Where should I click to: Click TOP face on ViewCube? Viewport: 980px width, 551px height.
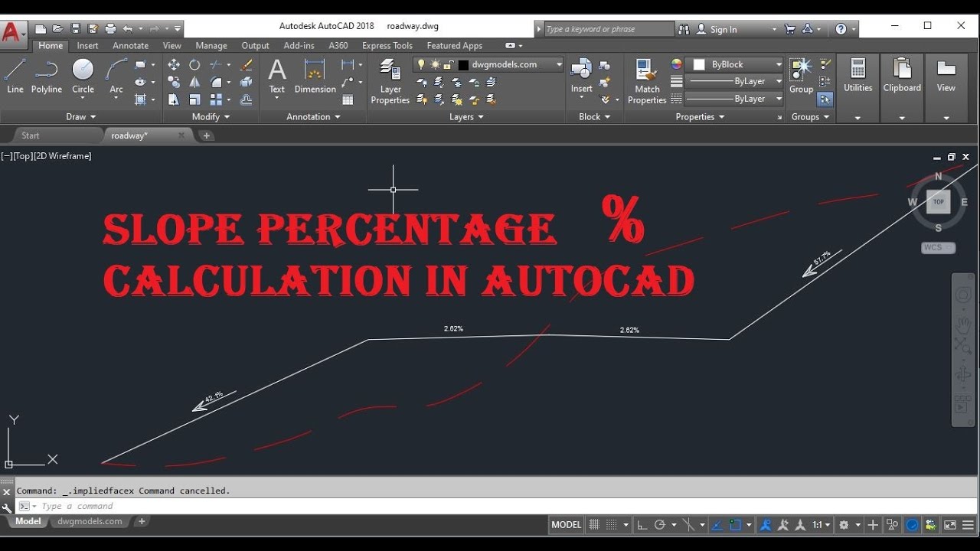click(939, 202)
